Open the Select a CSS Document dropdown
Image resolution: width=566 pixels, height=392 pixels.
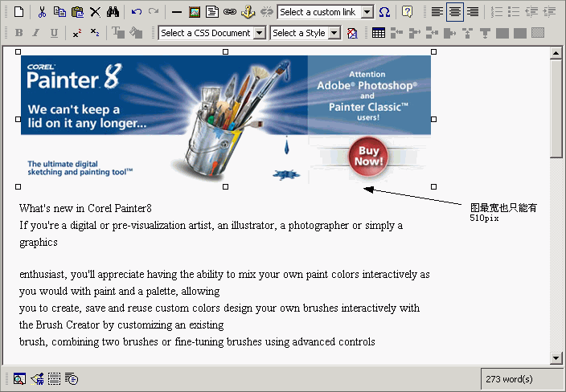259,33
